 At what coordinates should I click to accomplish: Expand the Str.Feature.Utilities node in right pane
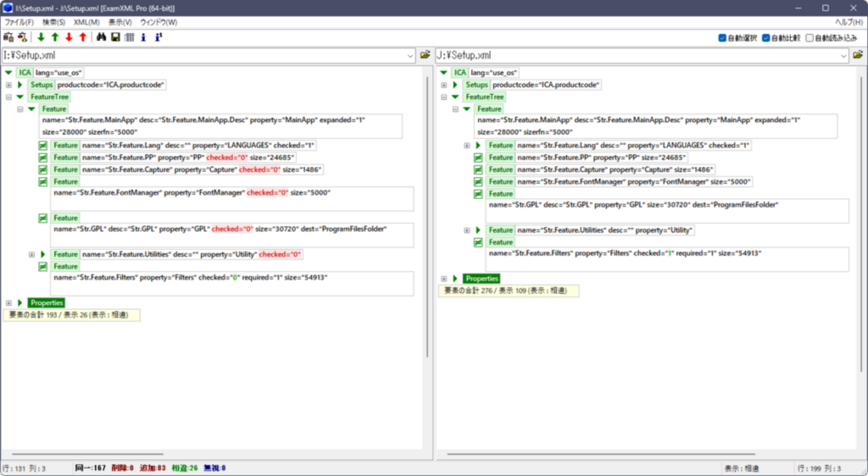click(x=467, y=230)
